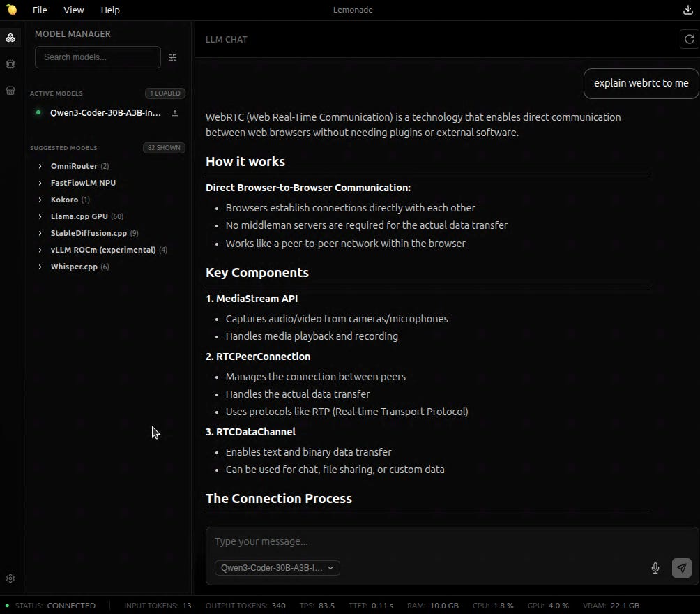
Task: Click the GPU: 4.0 % status entry
Action: (x=548, y=606)
